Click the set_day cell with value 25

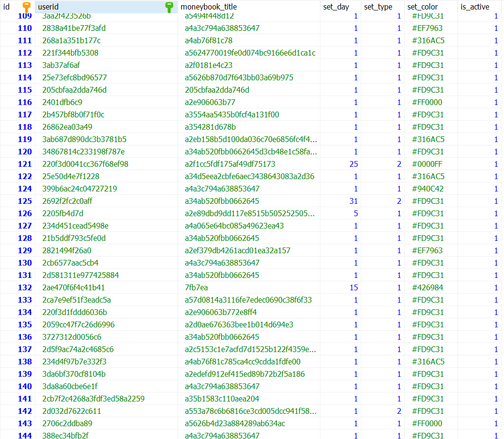353,164
